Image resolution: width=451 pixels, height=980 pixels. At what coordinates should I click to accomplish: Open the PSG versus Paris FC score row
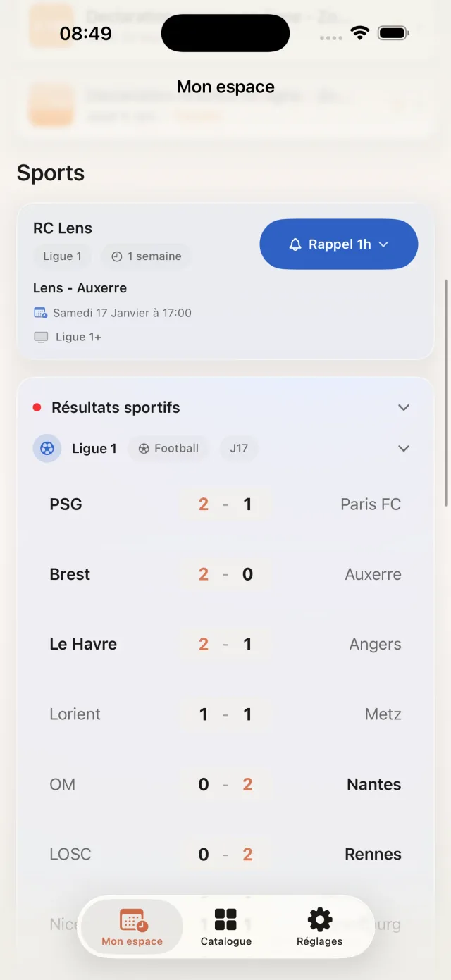tap(225, 504)
